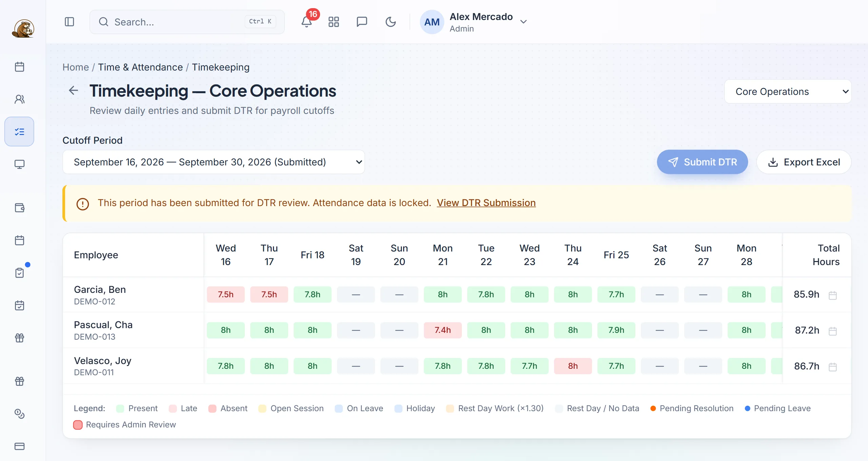Click Garcia, Ben's Wed 16 7.5h cell
The image size is (868, 461).
pyautogui.click(x=226, y=295)
